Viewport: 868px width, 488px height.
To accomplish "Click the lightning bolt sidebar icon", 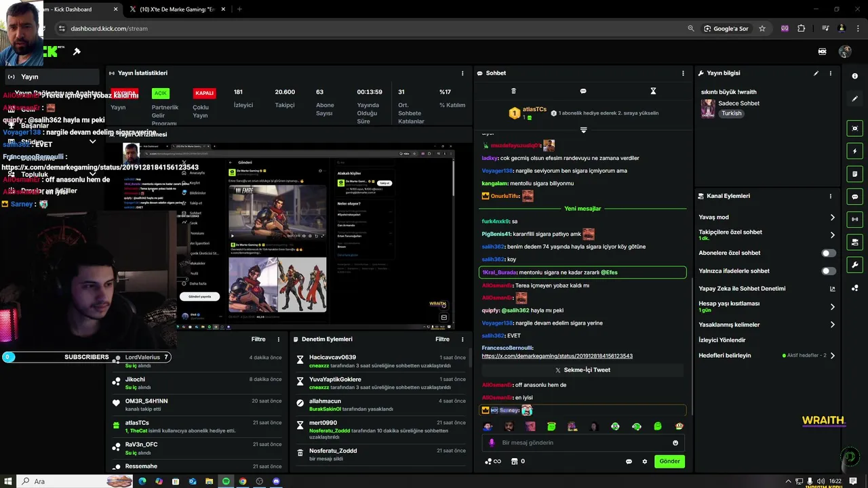I will pos(855,151).
